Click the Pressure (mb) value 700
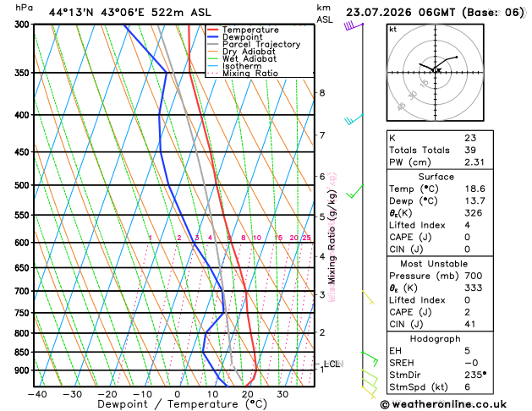 click(x=474, y=276)
